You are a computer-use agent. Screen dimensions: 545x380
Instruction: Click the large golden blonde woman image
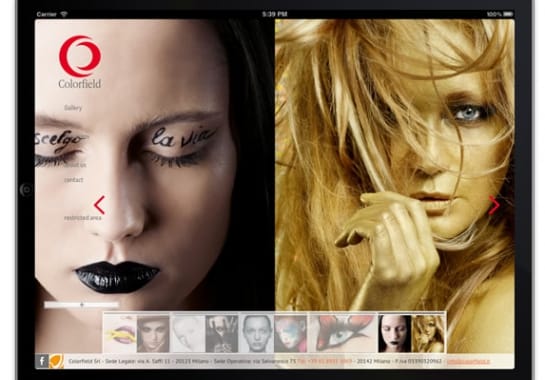coord(395,165)
